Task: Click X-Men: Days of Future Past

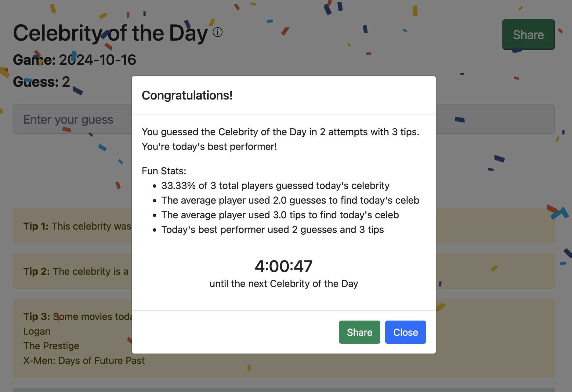Action: (84, 360)
